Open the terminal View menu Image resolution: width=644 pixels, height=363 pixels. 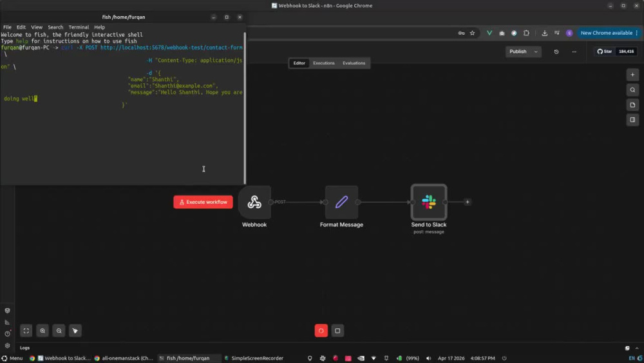37,27
